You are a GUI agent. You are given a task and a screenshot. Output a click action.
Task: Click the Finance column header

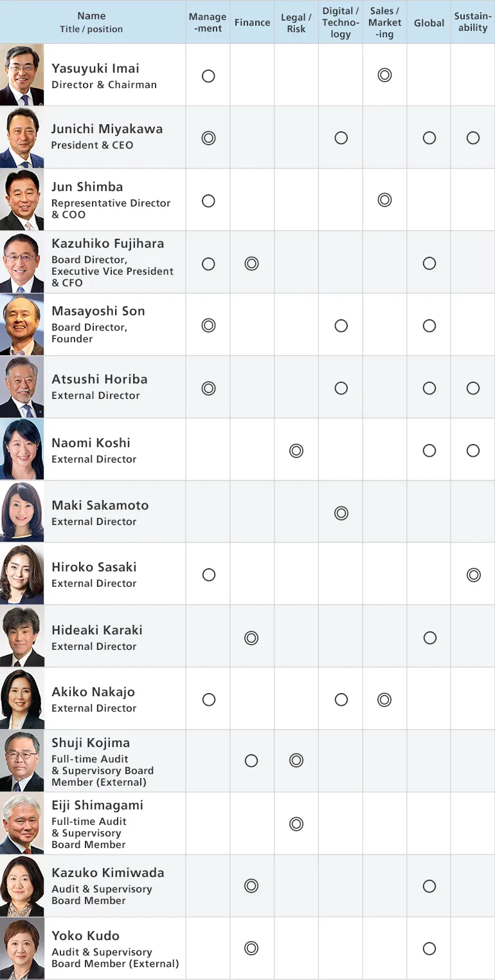pyautogui.click(x=252, y=23)
